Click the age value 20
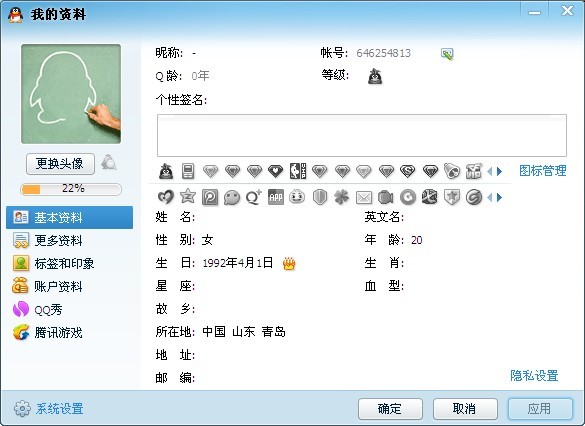Screen dimensions: 585x426 point(417,240)
